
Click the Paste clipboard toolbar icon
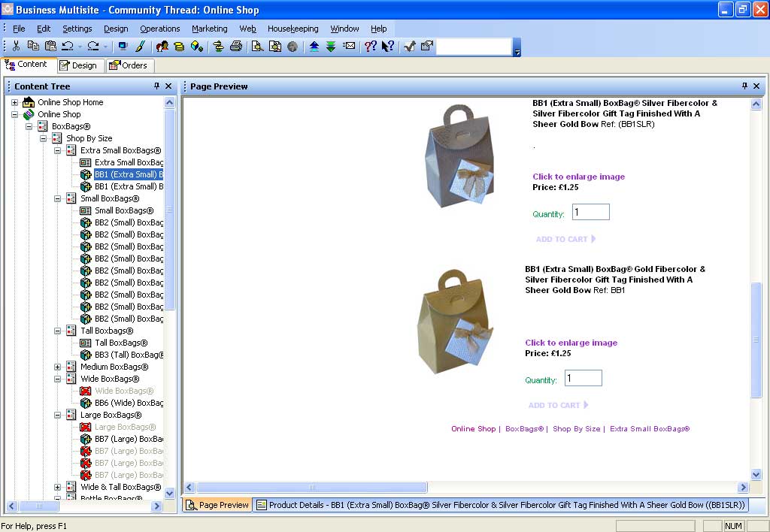[50, 47]
